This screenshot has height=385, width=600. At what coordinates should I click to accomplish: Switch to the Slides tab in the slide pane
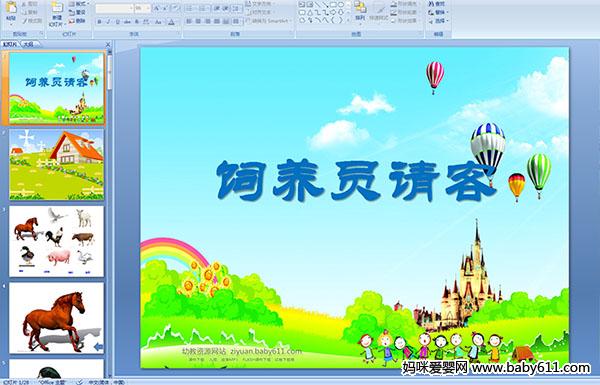10,44
